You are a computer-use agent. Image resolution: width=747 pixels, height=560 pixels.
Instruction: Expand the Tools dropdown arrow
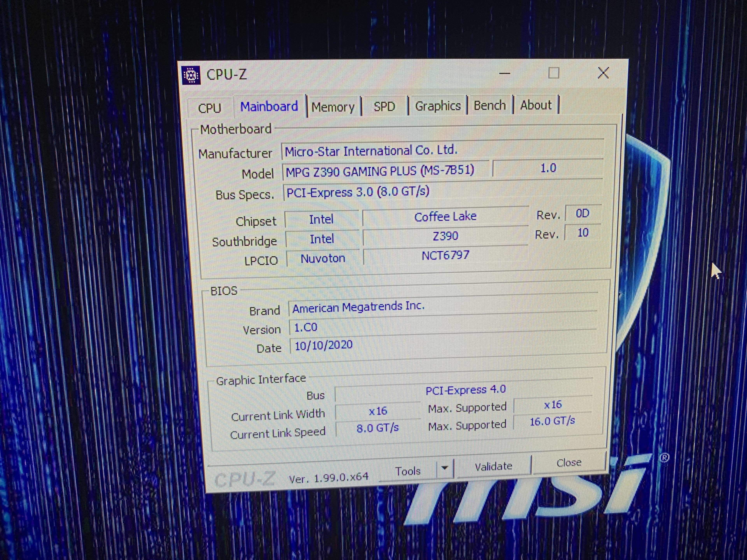tap(445, 468)
